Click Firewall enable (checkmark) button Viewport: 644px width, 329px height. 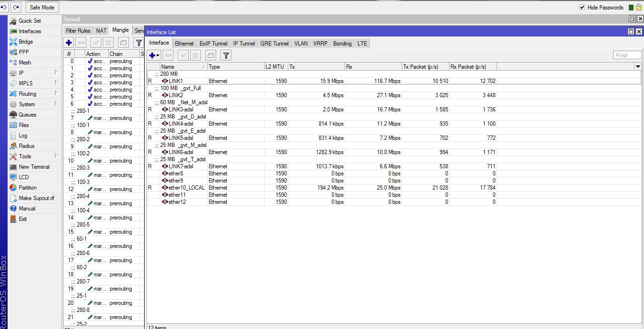[96, 43]
